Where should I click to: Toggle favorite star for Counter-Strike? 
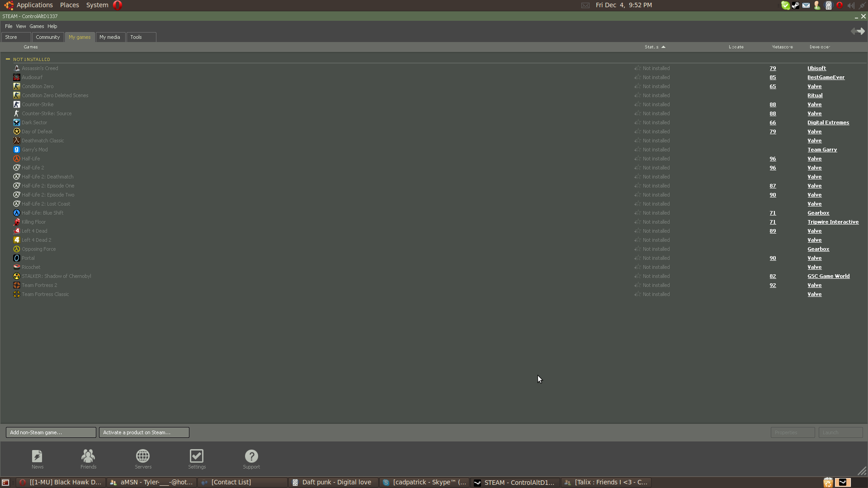coord(637,104)
